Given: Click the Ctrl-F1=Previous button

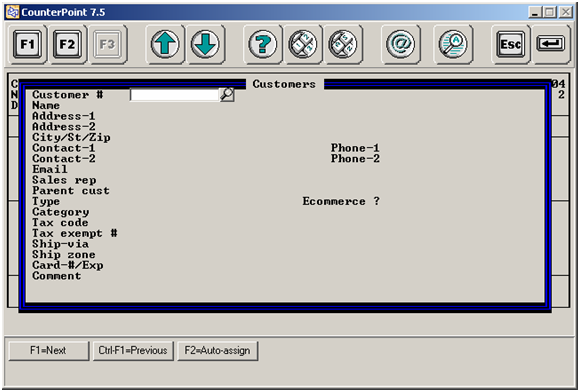Looking at the screenshot, I should tap(133, 350).
